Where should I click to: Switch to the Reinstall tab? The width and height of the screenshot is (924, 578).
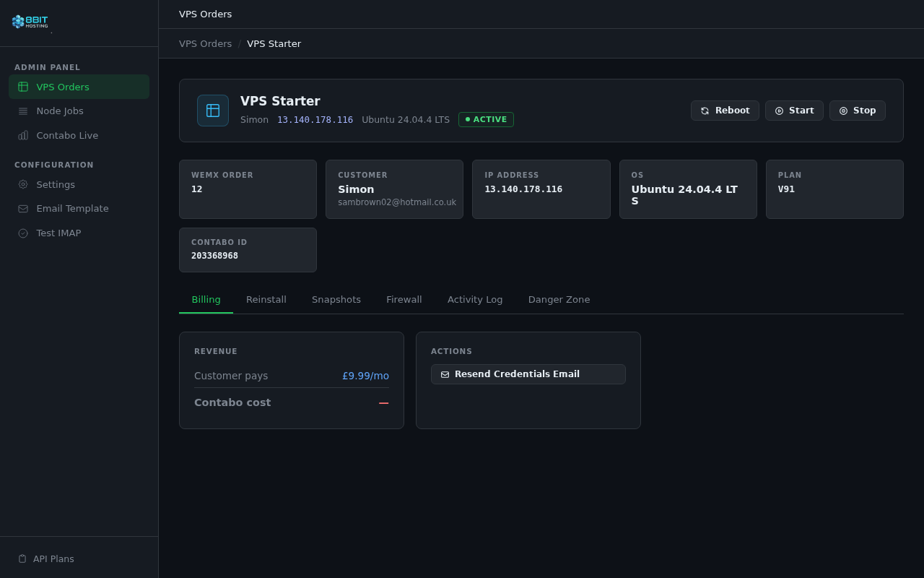pos(266,300)
